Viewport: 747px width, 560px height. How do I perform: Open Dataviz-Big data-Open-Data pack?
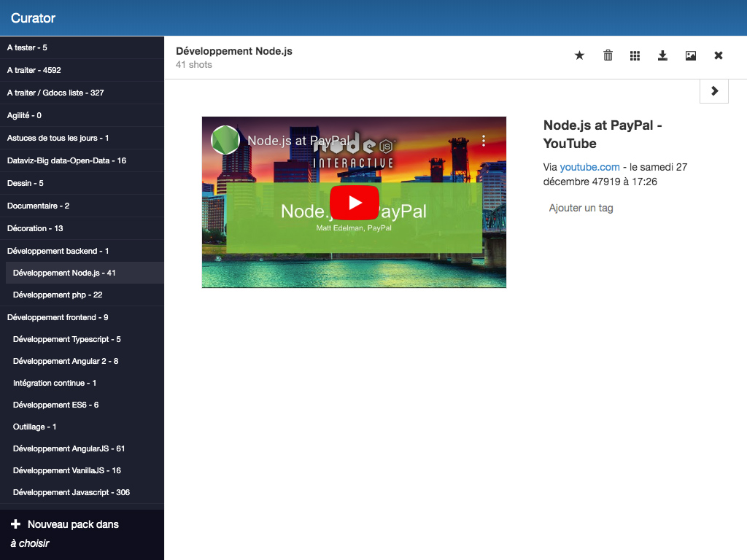66,160
